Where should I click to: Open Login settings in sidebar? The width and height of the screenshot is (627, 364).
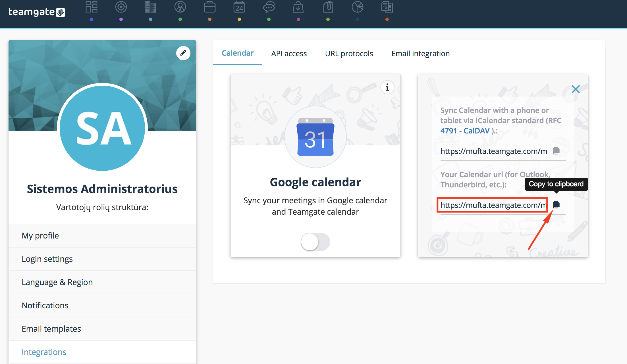pyautogui.click(x=102, y=259)
